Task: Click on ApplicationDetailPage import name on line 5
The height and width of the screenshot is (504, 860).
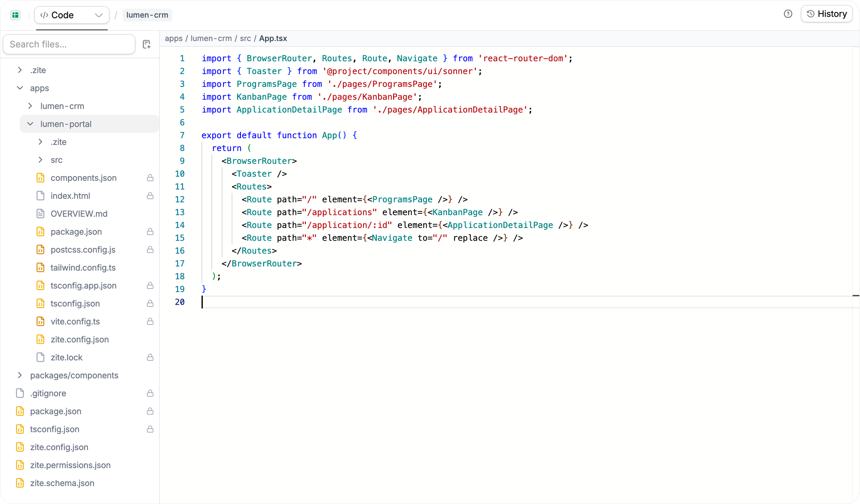Action: point(289,110)
